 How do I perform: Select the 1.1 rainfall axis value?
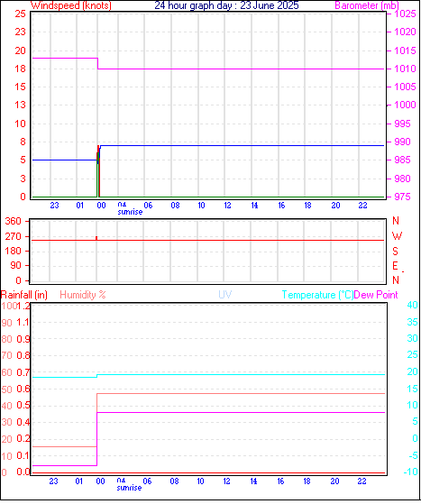pos(23,322)
